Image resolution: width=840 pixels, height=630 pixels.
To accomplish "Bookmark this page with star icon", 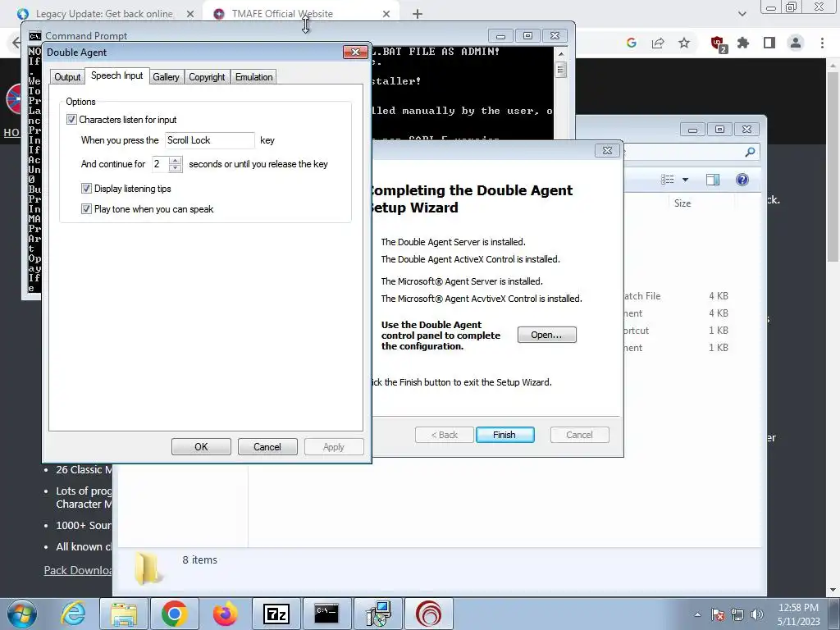I will 684,43.
